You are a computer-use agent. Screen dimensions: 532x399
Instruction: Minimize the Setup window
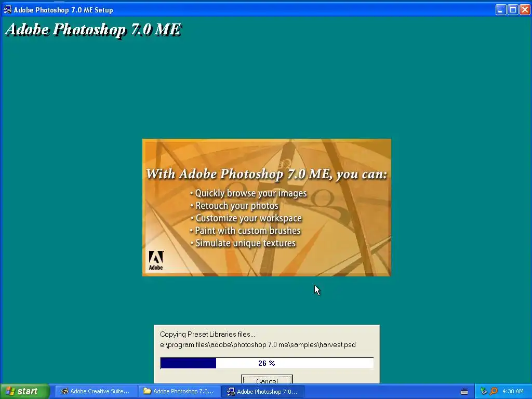click(x=501, y=10)
